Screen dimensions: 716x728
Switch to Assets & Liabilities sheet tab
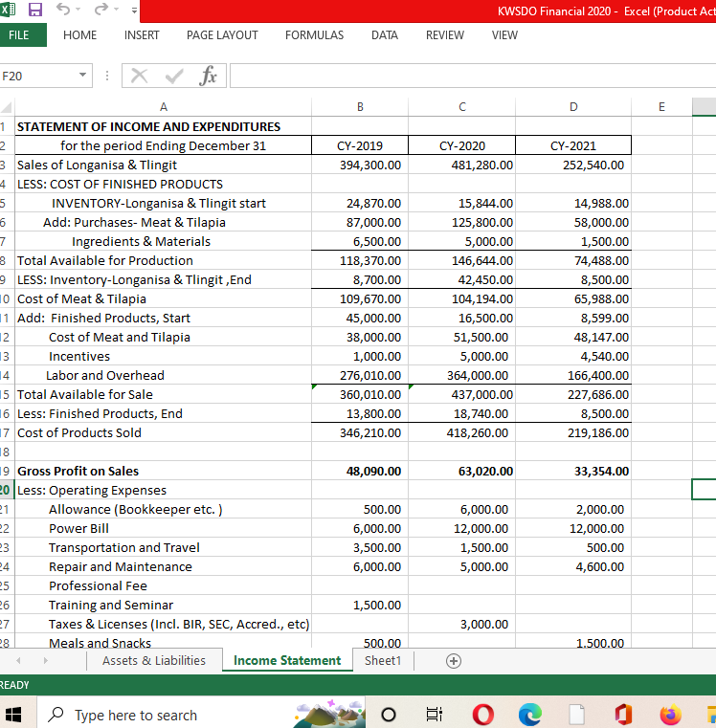[153, 660]
